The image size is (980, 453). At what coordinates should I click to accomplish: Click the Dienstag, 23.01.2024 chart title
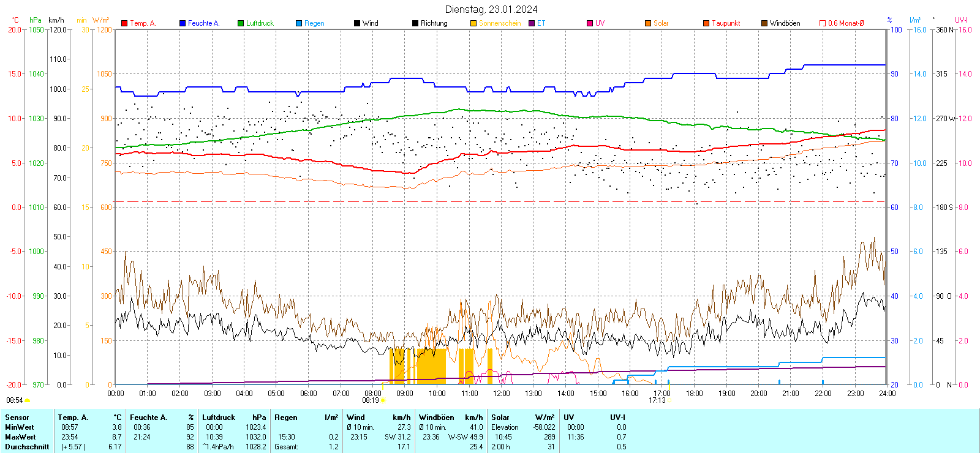491,9
